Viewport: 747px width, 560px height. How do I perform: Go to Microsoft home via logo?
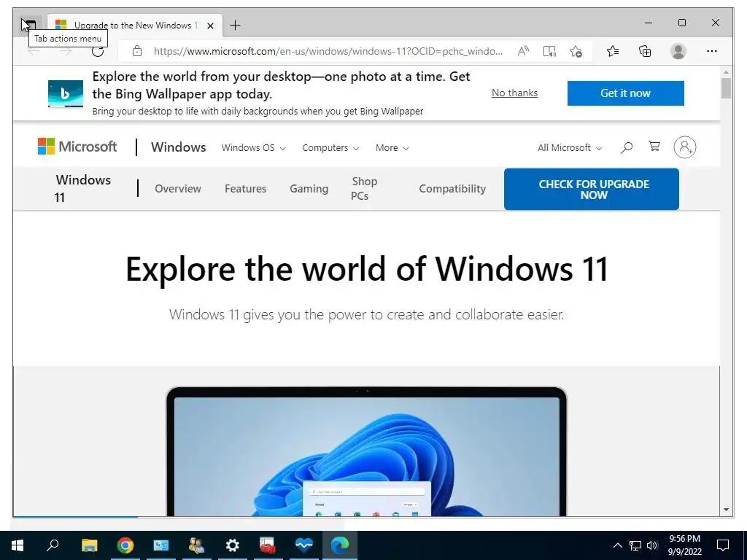[77, 146]
